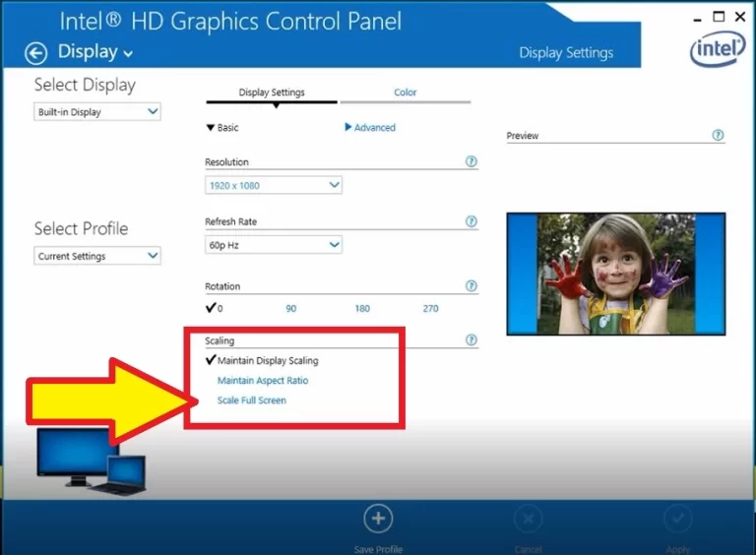Open help for Resolution setting
756x555 pixels.
pyautogui.click(x=471, y=162)
